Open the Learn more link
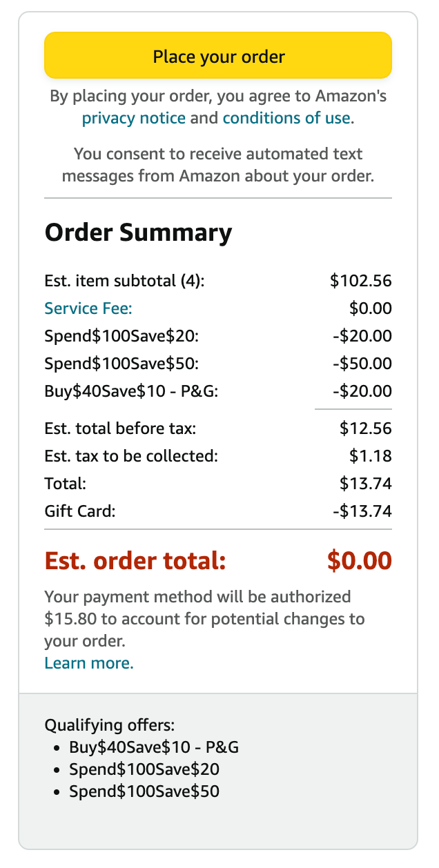The width and height of the screenshot is (439, 868). click(89, 662)
